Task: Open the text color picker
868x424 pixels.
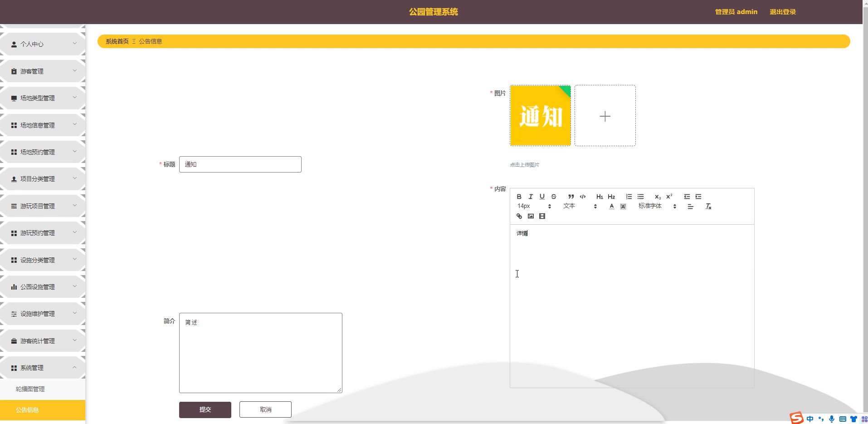Action: coord(611,206)
